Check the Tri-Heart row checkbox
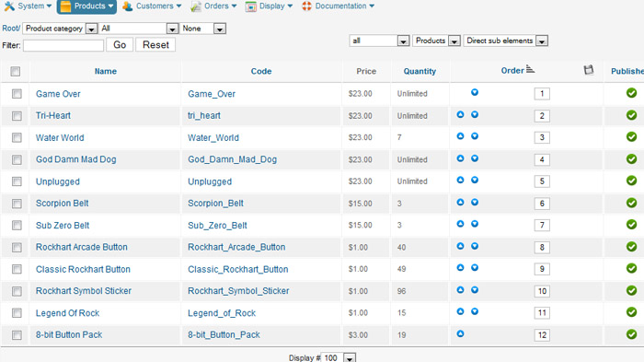 (17, 115)
